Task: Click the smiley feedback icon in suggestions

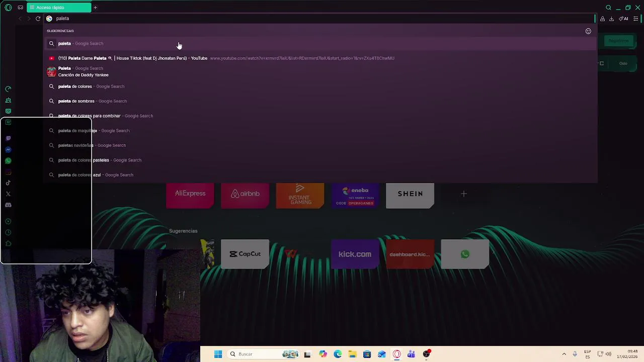Action: [x=588, y=31]
